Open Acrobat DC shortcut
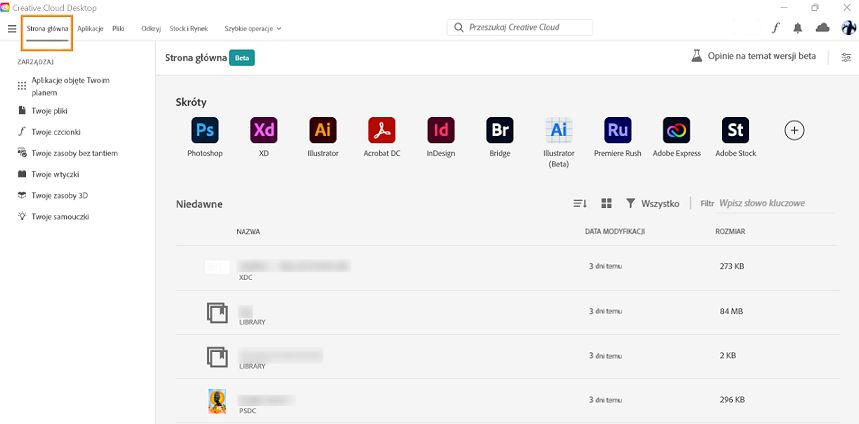 point(382,130)
